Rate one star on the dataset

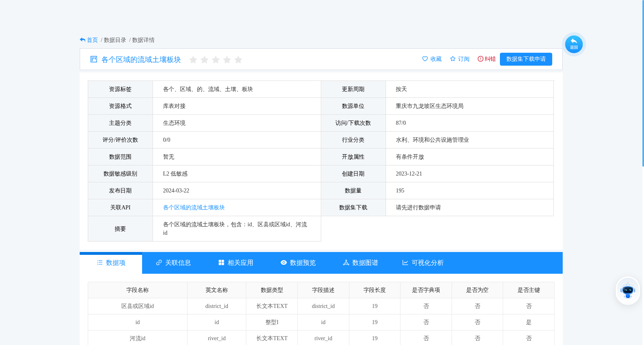(x=193, y=60)
